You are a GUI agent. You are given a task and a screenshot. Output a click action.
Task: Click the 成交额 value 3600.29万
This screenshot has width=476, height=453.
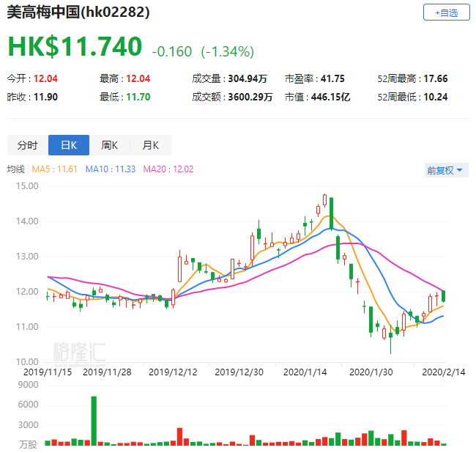tap(250, 97)
